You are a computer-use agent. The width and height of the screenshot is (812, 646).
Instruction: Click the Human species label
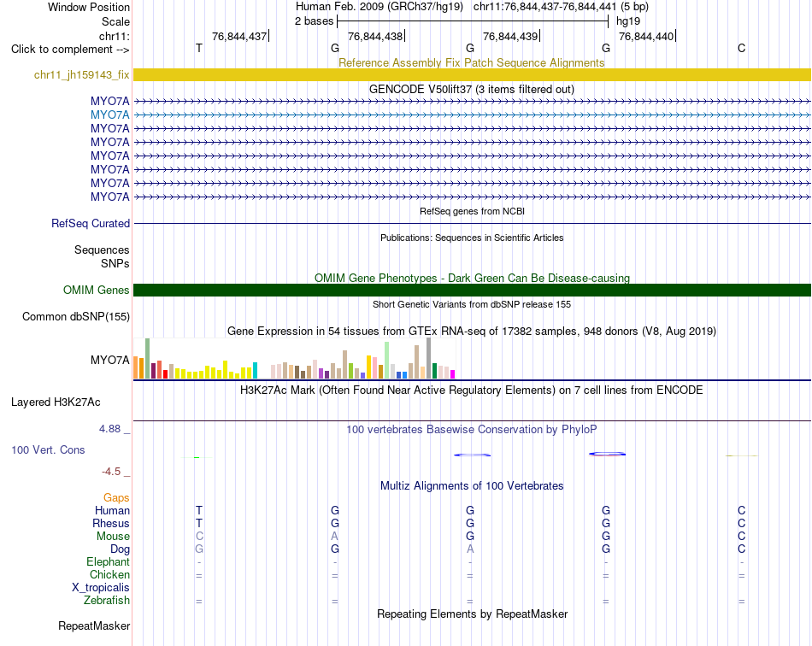point(112,510)
